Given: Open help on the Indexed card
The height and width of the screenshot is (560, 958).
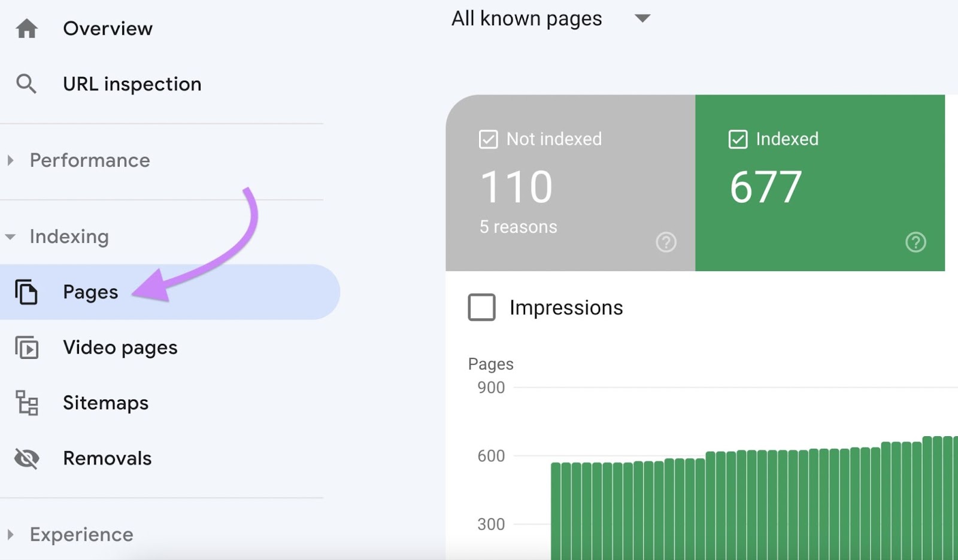Looking at the screenshot, I should (915, 242).
